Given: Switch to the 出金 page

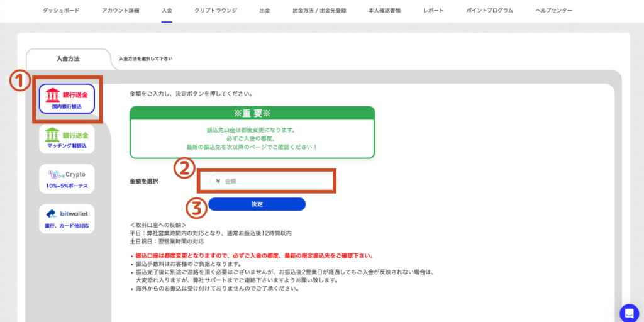Looking at the screenshot, I should (x=265, y=11).
